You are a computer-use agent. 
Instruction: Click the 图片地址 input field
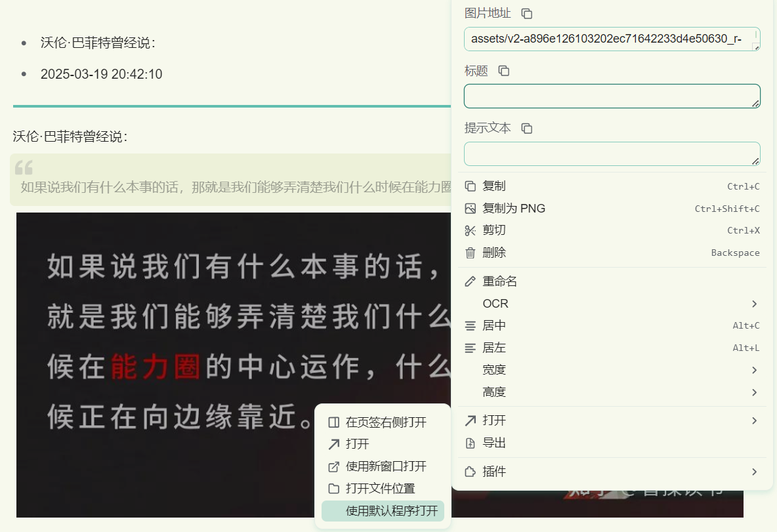coord(612,39)
